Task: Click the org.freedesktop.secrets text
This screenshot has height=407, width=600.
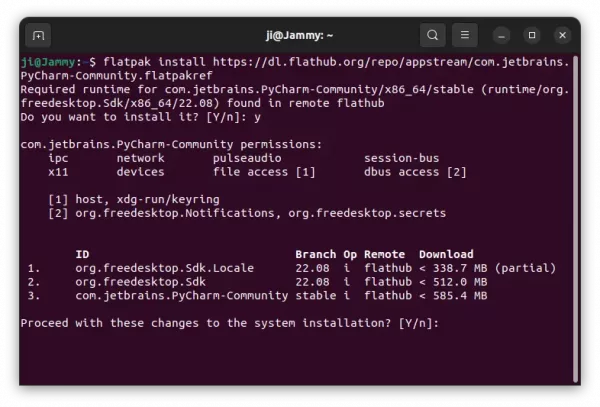Action: coord(367,213)
